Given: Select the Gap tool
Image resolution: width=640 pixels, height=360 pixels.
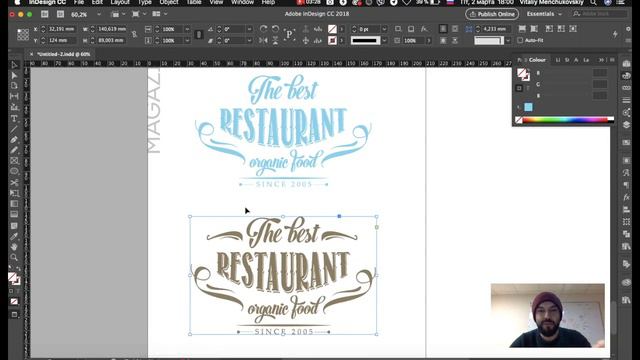Looking at the screenshot, I should point(14,96).
